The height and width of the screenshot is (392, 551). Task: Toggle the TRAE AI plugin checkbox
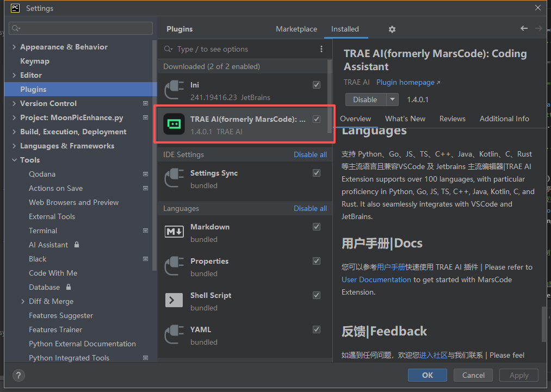pos(317,119)
